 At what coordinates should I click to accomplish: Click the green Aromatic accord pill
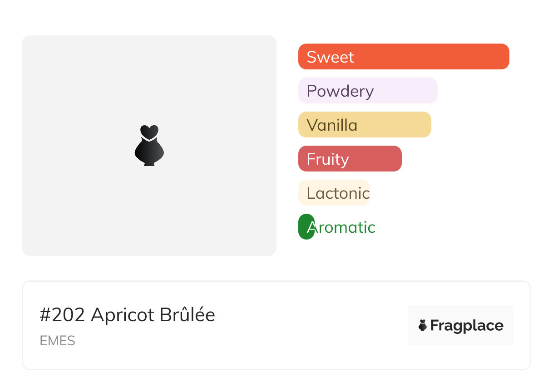click(x=306, y=226)
